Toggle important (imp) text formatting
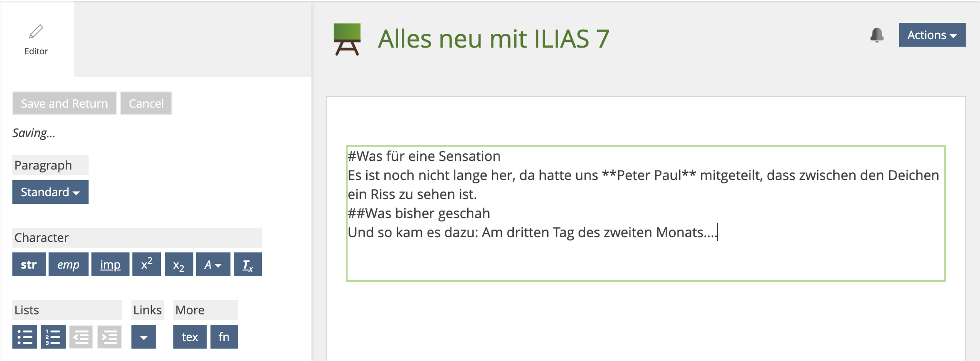The width and height of the screenshot is (980, 361). [x=110, y=264]
